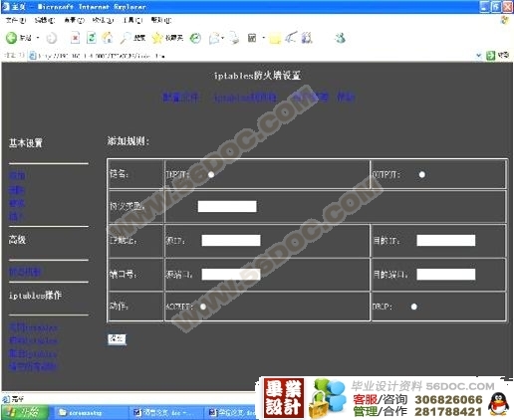This screenshot has height=420, width=514.
Task: Choose the ACCEPT action radio button
Action: coord(203,307)
